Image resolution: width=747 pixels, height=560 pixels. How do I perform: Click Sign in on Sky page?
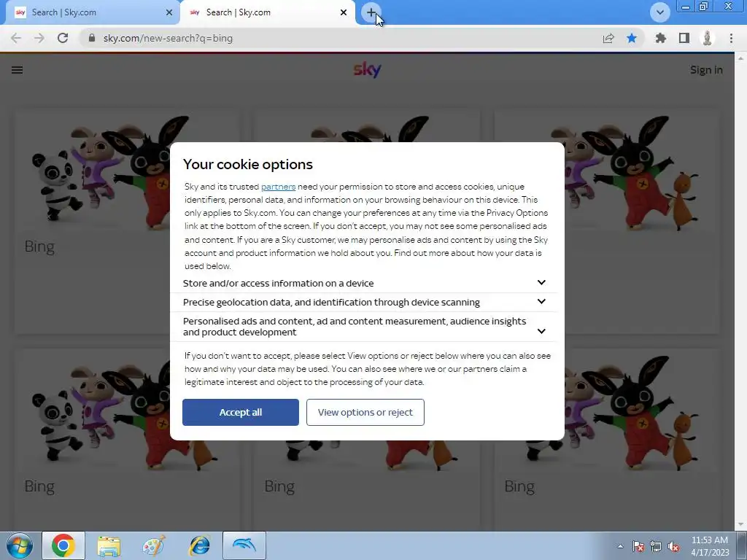pos(706,70)
